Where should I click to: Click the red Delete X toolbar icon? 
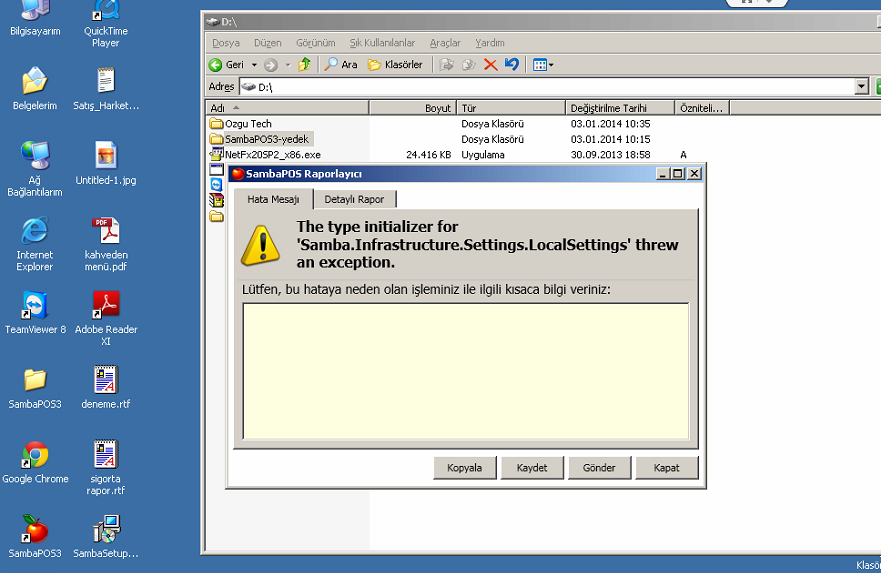(490, 65)
